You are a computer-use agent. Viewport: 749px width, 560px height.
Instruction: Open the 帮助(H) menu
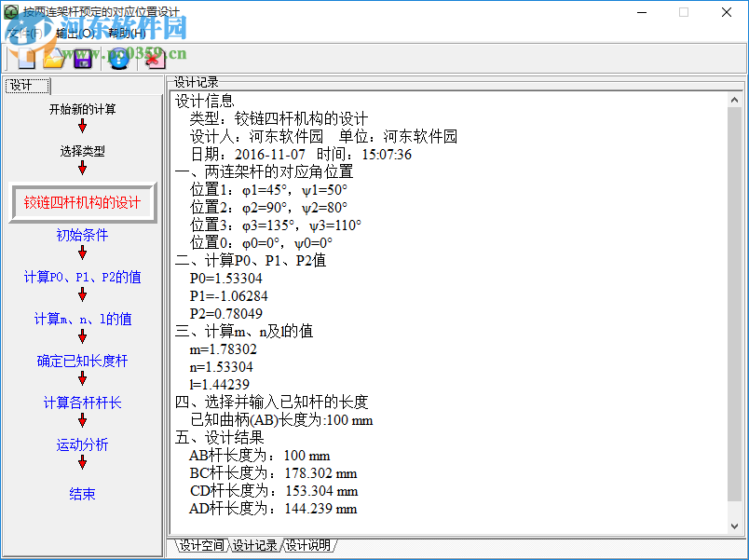(127, 34)
